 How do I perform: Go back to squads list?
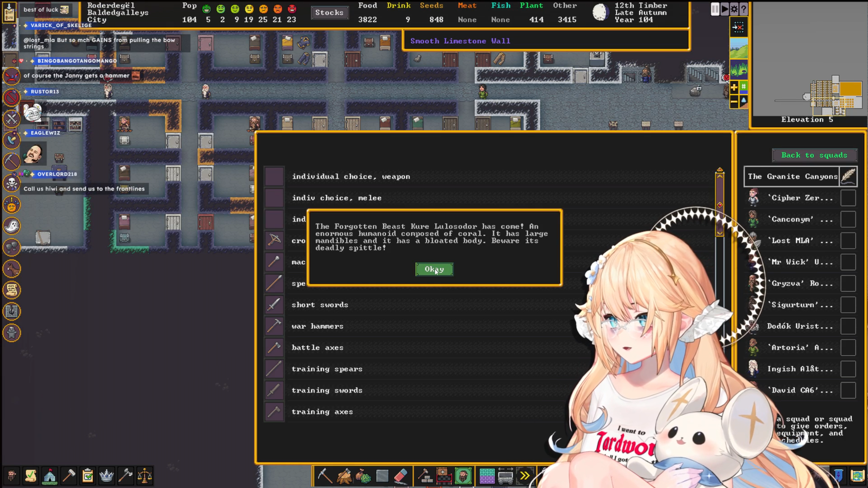tap(814, 155)
